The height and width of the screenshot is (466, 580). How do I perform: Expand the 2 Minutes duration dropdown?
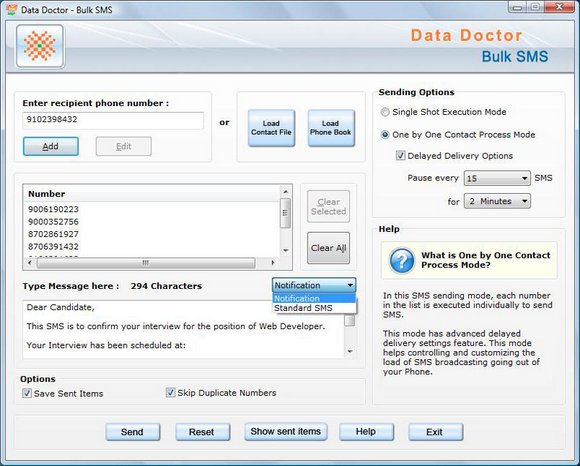[497, 201]
